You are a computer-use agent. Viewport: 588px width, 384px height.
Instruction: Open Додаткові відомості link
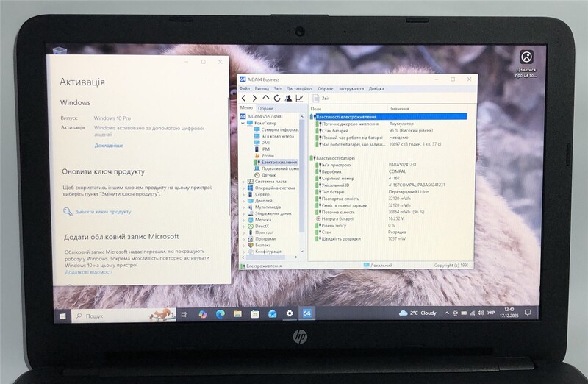[88, 272]
